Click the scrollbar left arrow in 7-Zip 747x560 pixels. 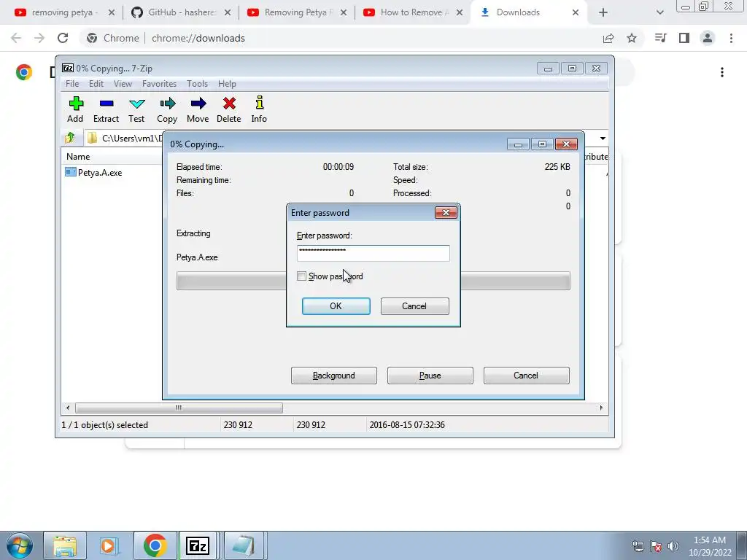click(68, 408)
